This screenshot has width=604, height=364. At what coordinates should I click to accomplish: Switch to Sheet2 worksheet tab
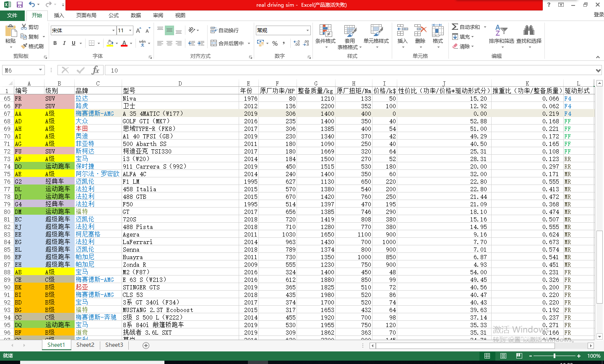click(x=85, y=345)
